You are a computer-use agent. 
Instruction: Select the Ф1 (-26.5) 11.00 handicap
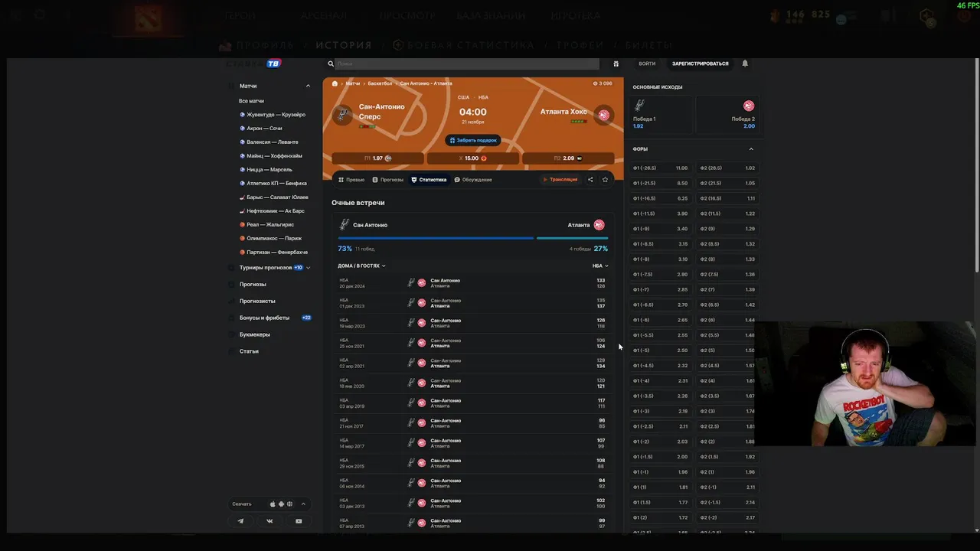click(x=661, y=168)
